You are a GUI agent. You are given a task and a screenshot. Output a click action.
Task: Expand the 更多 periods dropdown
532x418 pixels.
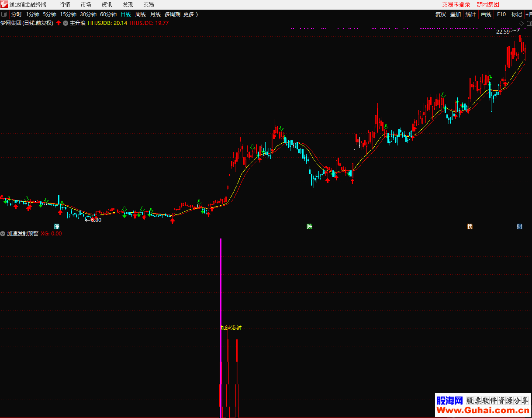(x=191, y=14)
